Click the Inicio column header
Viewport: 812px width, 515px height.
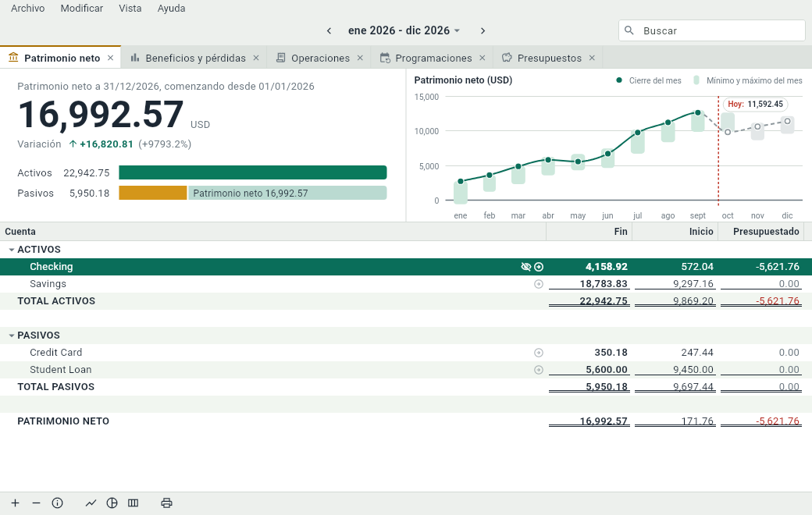[675, 232]
